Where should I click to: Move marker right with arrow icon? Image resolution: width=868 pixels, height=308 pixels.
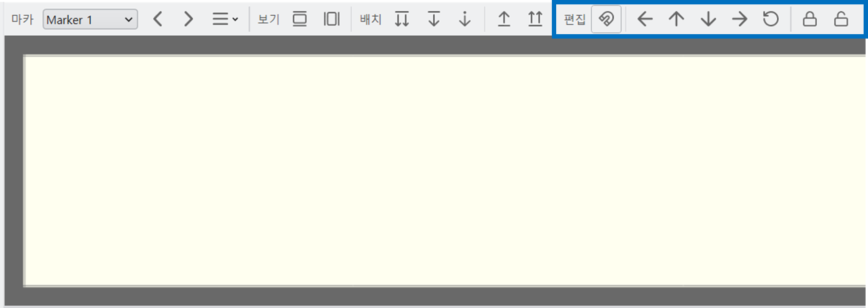click(740, 19)
